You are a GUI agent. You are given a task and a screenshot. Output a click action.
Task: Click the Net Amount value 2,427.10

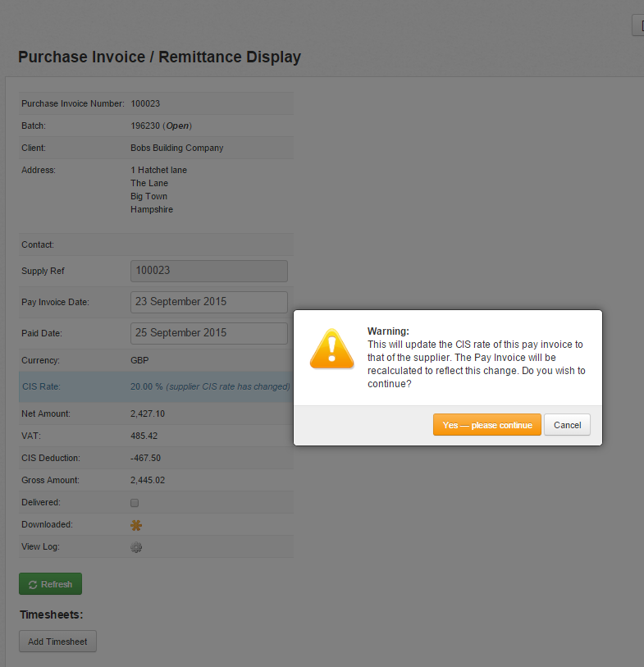pos(148,413)
